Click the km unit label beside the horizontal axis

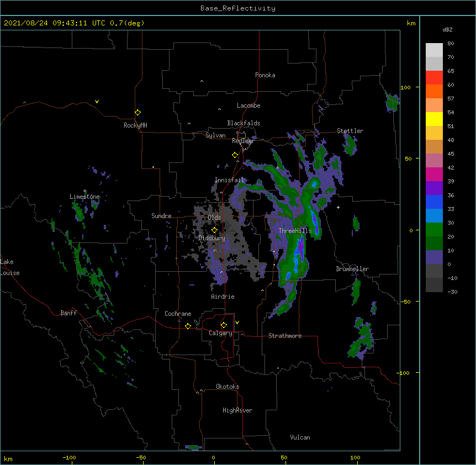8,458
